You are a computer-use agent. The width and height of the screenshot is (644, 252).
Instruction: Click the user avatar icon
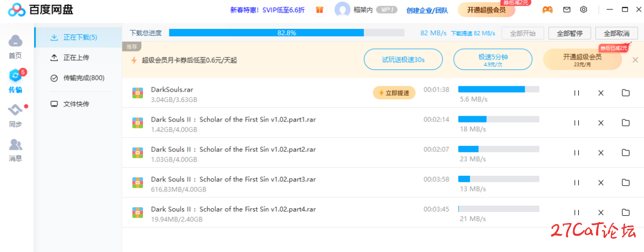coord(342,9)
